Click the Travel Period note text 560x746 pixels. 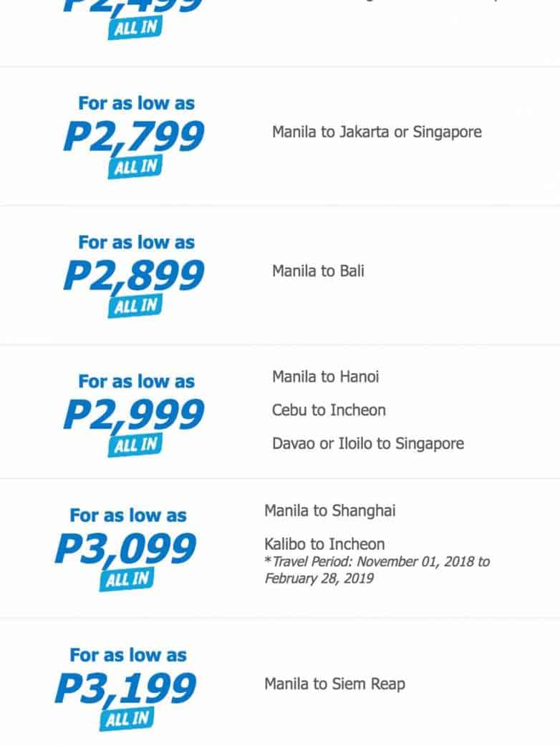[x=377, y=570]
